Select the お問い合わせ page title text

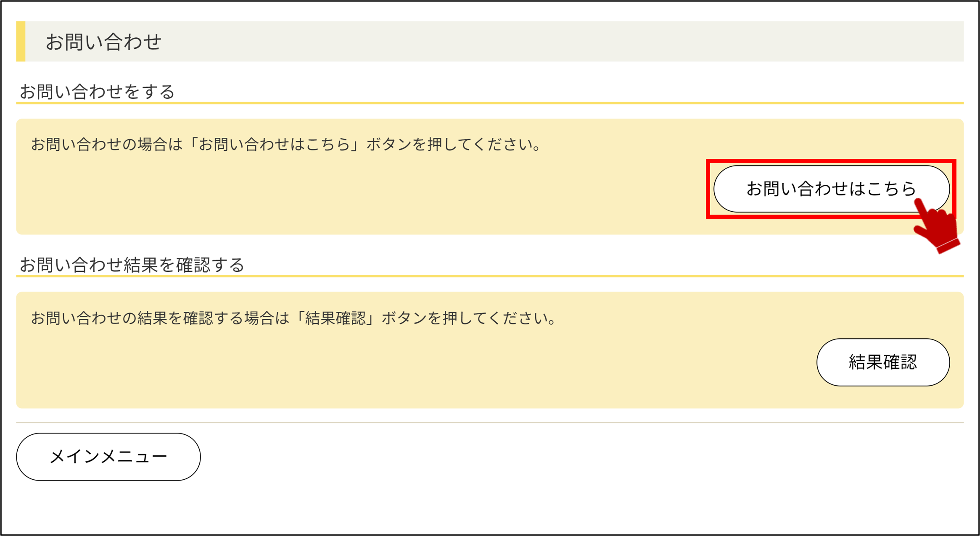(x=103, y=42)
